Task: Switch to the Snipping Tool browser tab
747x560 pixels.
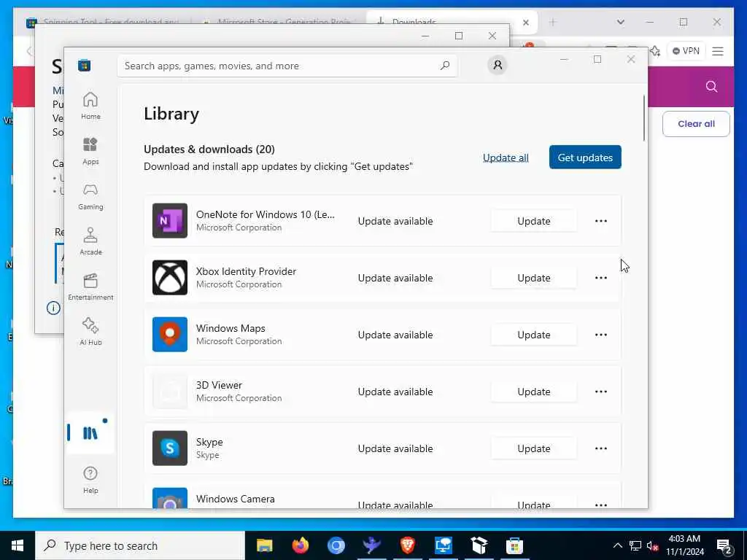Action: pos(105,22)
